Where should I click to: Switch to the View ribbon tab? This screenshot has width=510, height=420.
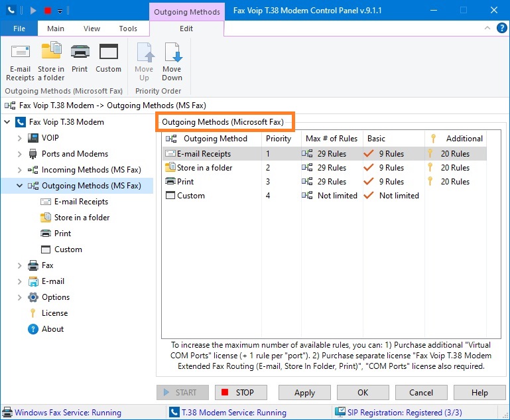pyautogui.click(x=92, y=29)
